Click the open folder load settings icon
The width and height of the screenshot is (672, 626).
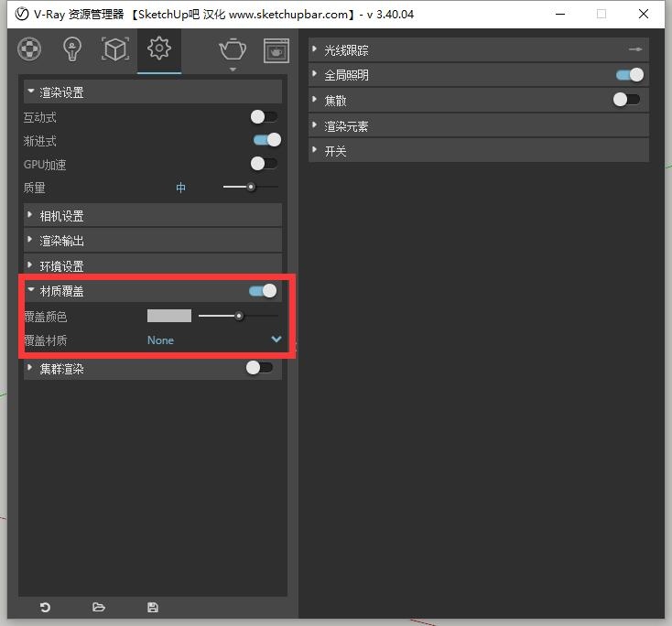(x=99, y=607)
